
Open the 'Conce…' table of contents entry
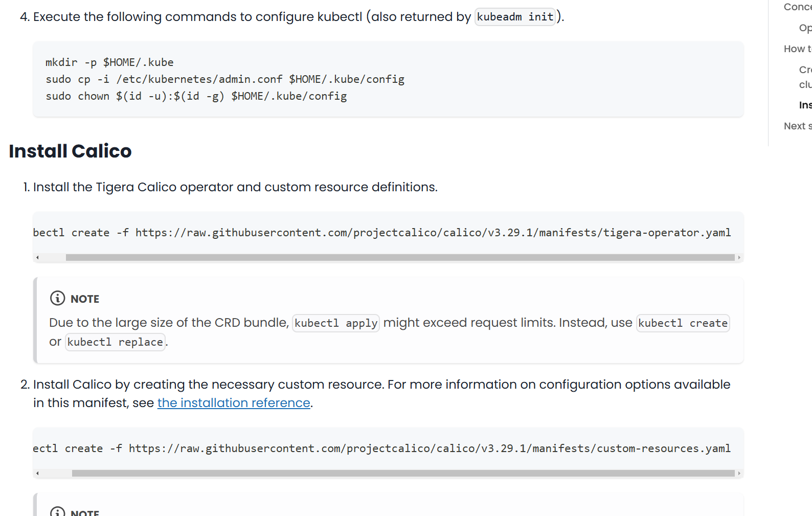[x=798, y=7]
